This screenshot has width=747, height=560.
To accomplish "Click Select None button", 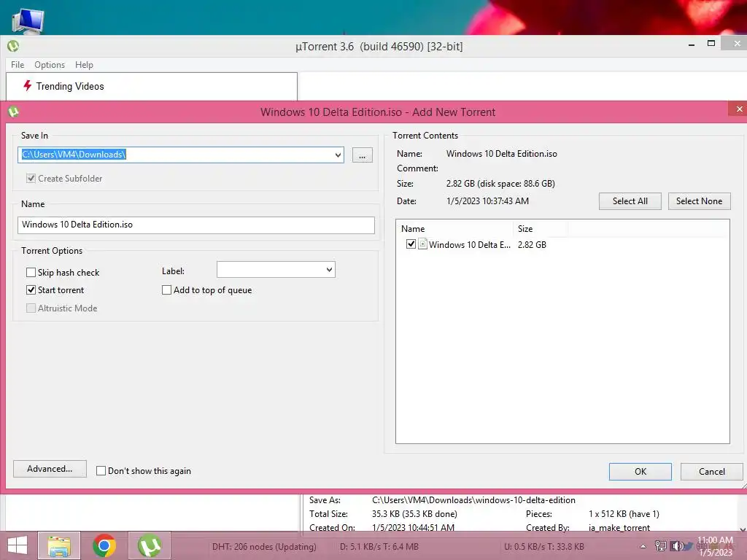I will point(700,201).
